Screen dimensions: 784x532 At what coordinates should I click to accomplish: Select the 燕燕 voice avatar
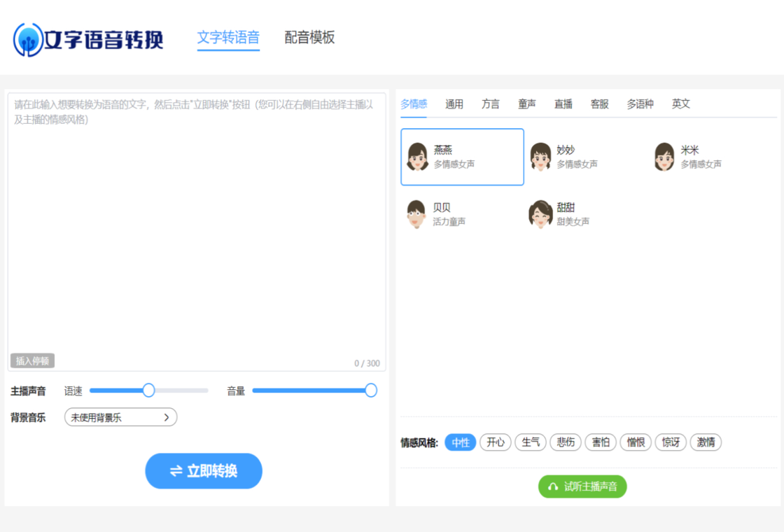(x=418, y=157)
